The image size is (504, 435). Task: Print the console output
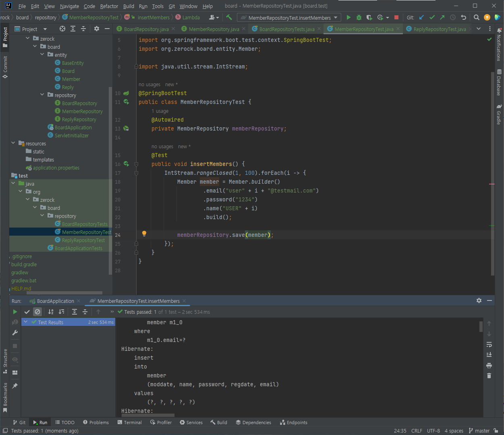click(x=489, y=365)
